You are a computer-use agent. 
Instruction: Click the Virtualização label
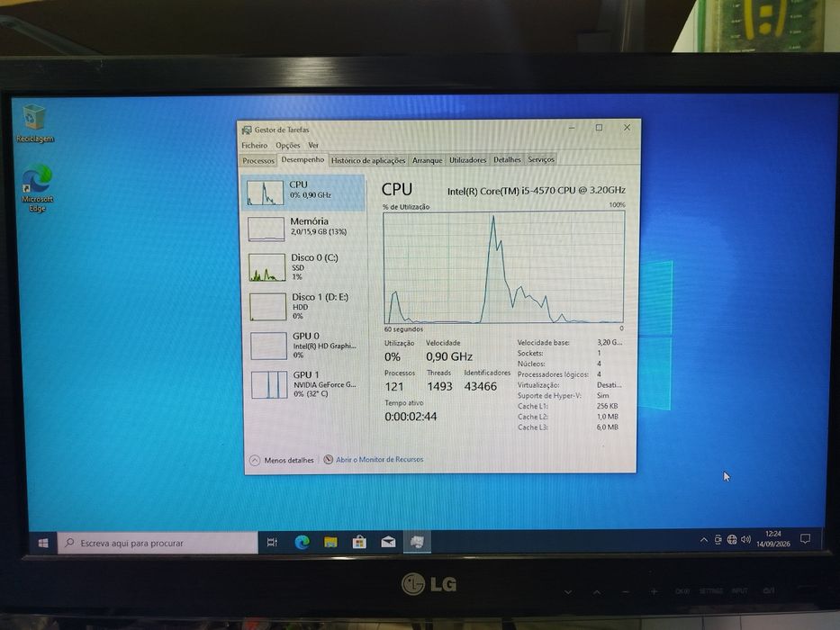pos(538,384)
